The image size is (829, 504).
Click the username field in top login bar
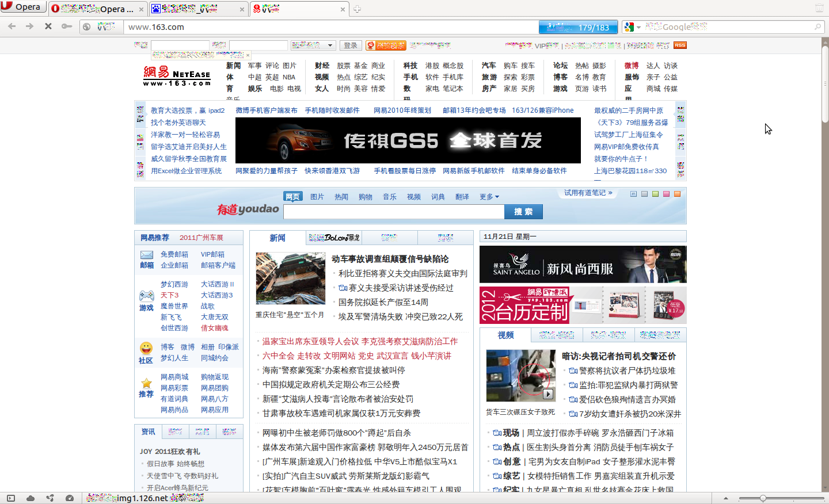coord(180,45)
